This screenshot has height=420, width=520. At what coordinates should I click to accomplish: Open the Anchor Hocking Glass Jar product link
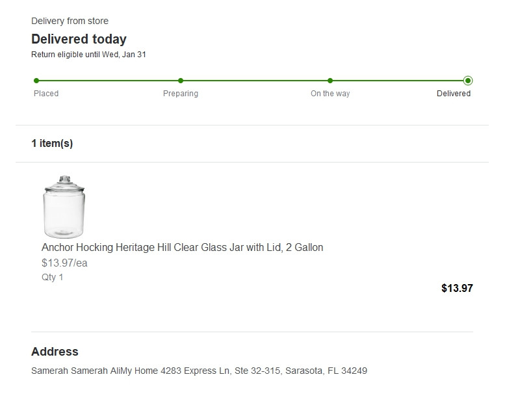[182, 248]
